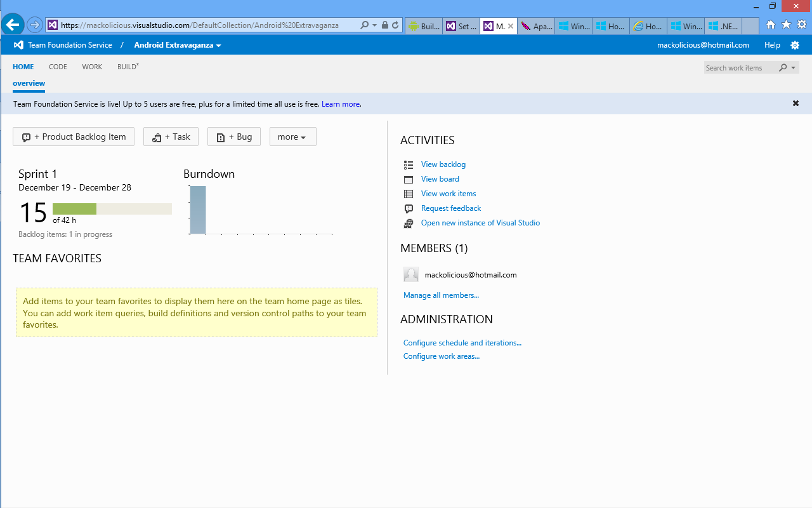812x508 pixels.
Task: Close the active 'M.' browser tab
Action: tap(511, 26)
